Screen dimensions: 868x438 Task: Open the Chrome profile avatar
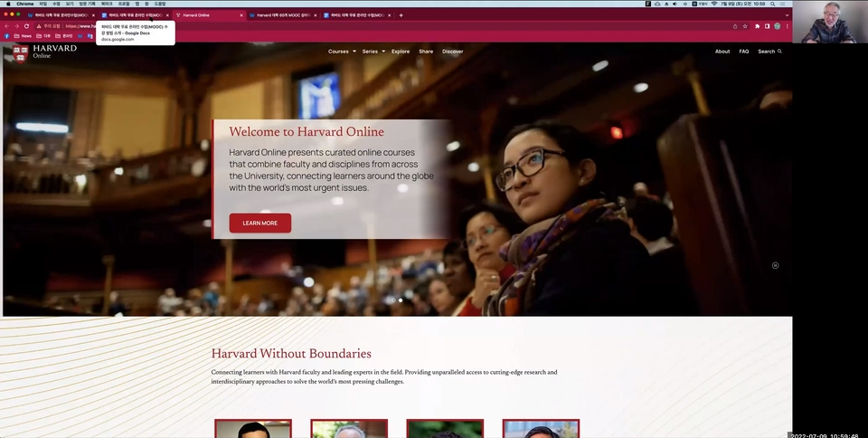click(778, 26)
